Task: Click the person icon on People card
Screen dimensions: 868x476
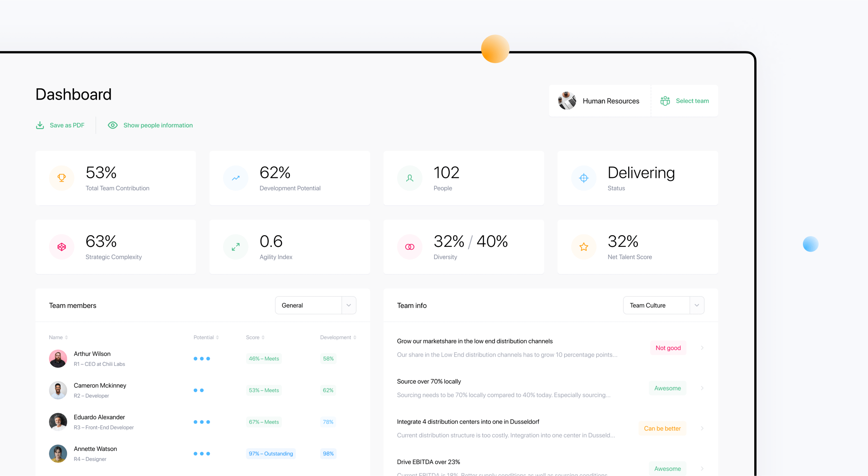Action: point(410,178)
